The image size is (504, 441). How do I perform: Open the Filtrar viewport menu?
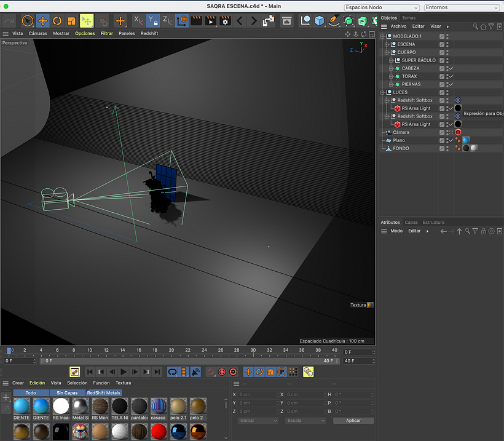[107, 33]
